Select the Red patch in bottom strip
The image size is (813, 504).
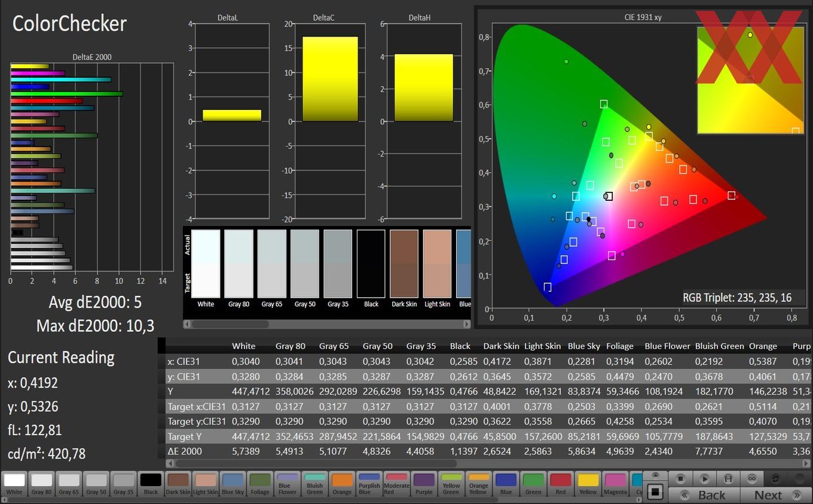pyautogui.click(x=560, y=484)
